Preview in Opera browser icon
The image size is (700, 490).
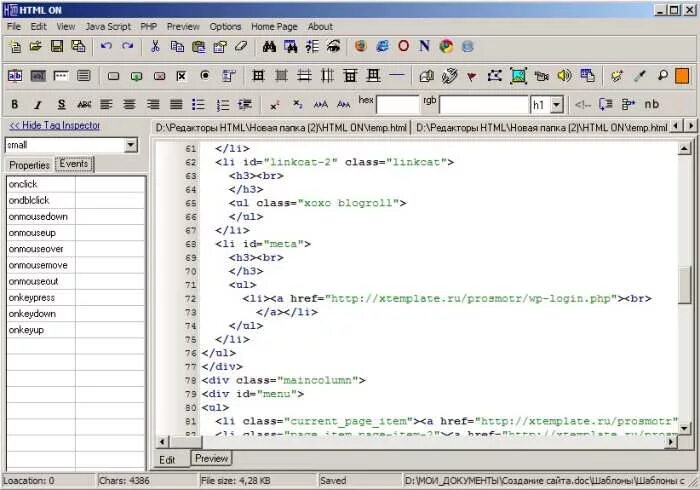[404, 46]
